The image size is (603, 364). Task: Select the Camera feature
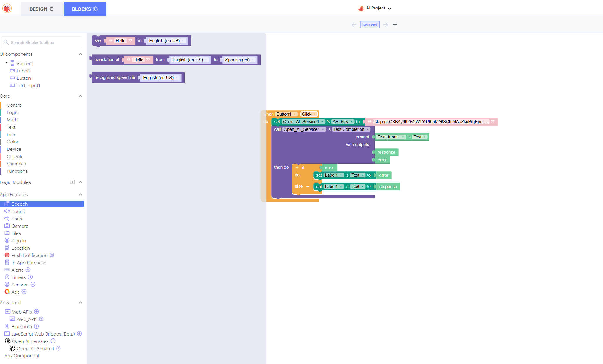pos(20,226)
